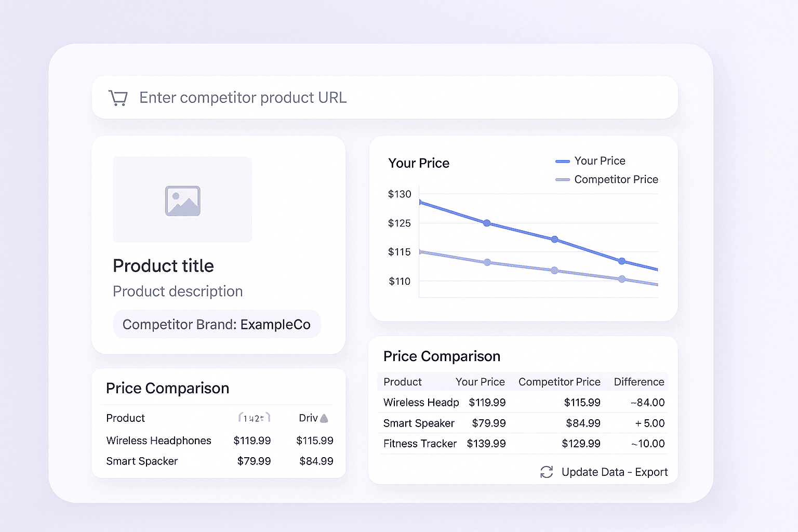798x532 pixels.
Task: Switch to the right Price Comparison panel
Action: tap(442, 356)
